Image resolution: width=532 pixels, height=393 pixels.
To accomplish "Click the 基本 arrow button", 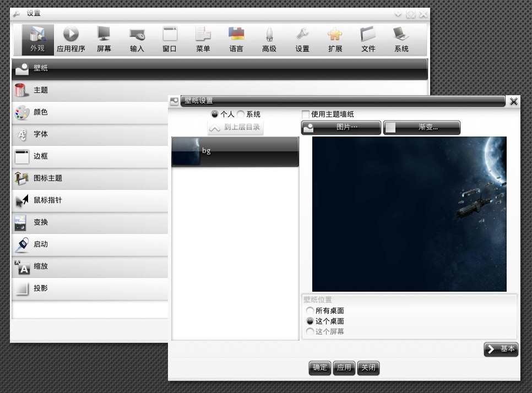I will pyautogui.click(x=501, y=349).
